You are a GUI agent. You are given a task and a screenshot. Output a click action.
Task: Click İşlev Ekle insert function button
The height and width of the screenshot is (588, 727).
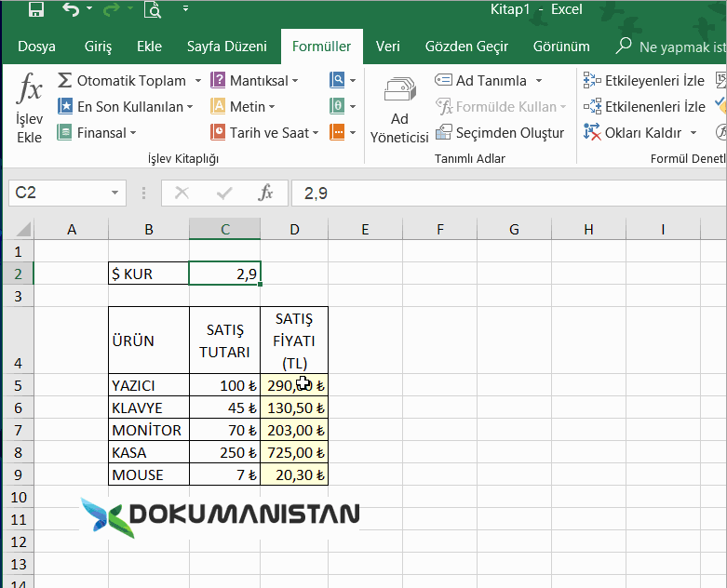pos(29,108)
